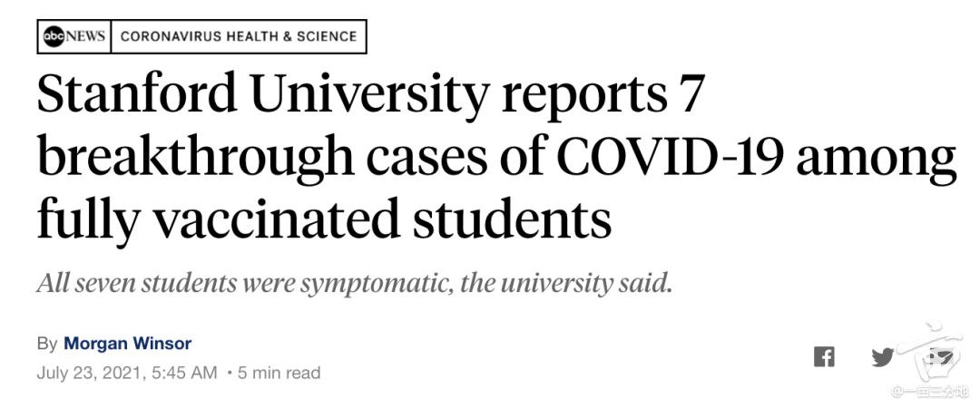Open the Coronavirus Health & Science section
This screenshot has height=408, width=980.
coord(238,36)
